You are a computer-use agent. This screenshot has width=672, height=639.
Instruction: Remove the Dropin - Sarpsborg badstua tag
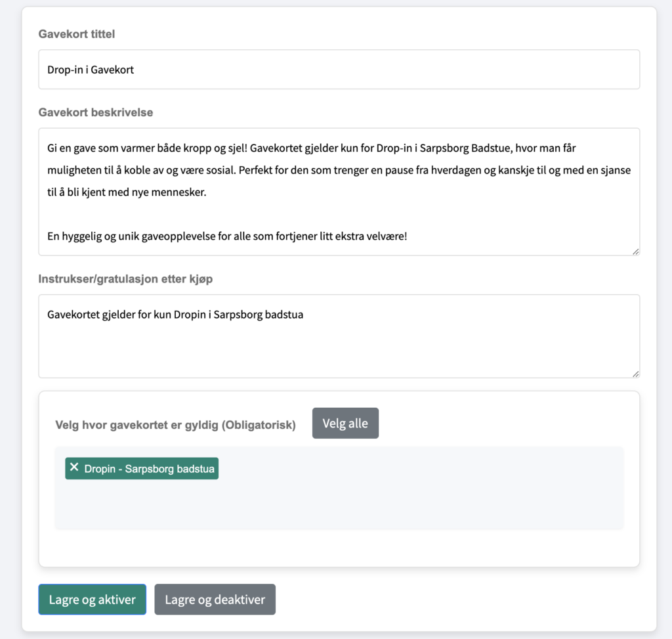point(74,468)
